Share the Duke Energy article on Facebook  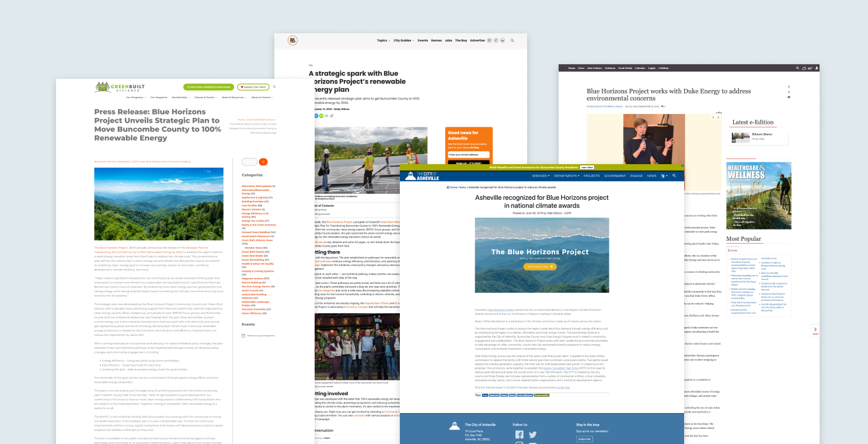click(789, 86)
